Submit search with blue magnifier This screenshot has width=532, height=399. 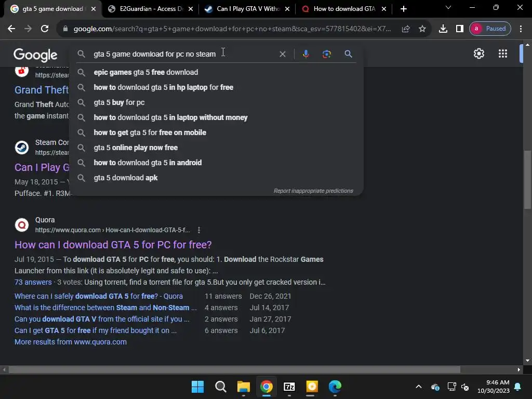(x=348, y=54)
